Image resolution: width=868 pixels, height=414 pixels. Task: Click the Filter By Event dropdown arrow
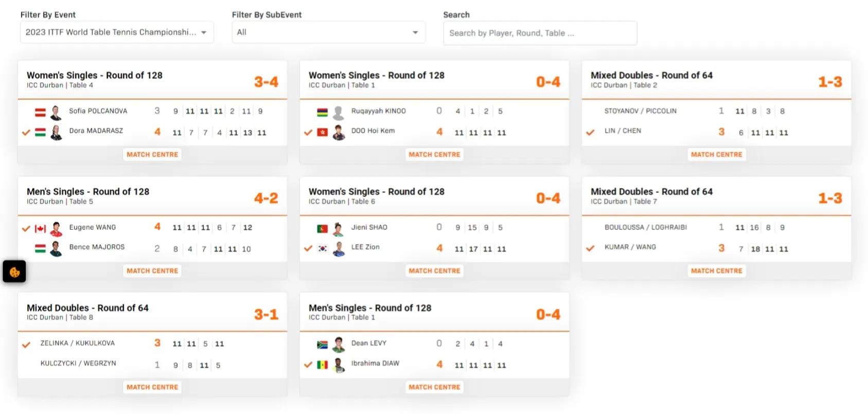click(204, 32)
